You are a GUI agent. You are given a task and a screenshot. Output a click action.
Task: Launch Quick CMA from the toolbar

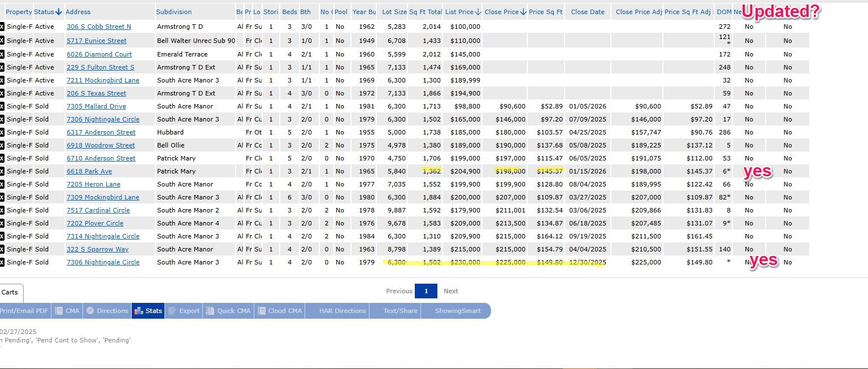click(x=228, y=311)
